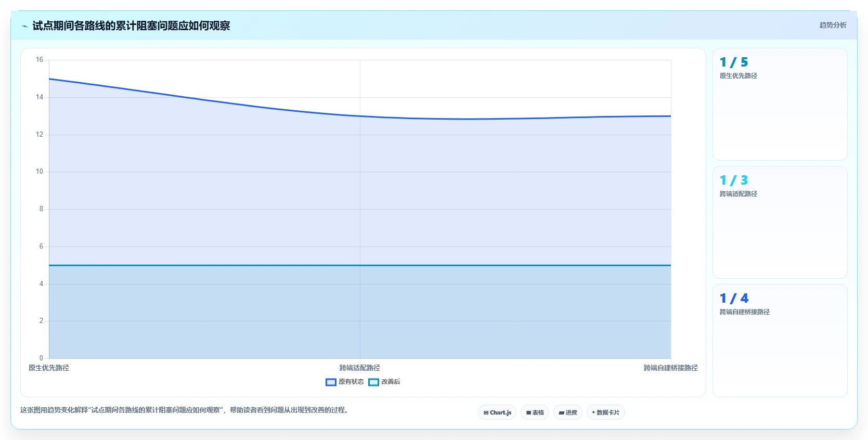Viewport: 868px width, 440px height.
Task: Click the y-axis value 16
Action: point(40,60)
